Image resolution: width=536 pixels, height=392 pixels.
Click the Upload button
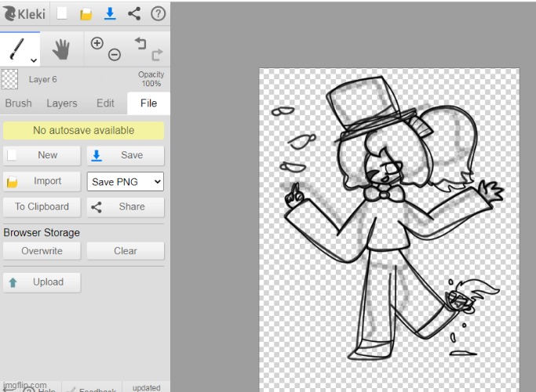pyautogui.click(x=42, y=282)
